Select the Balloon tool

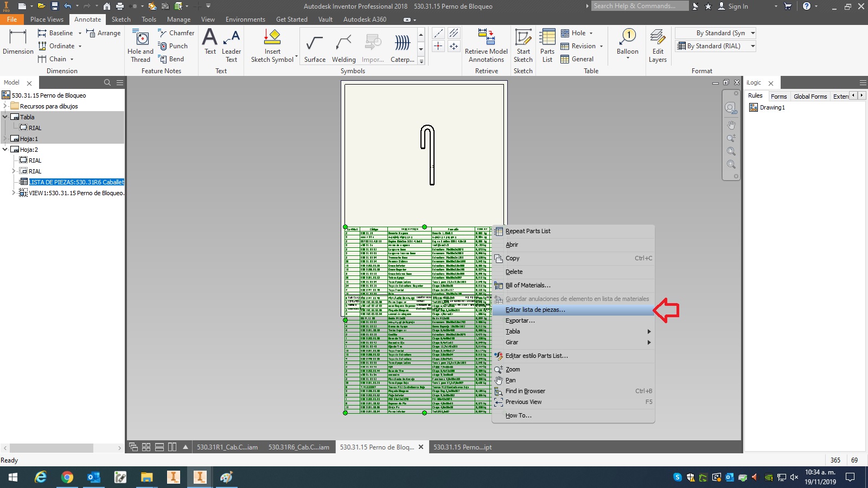point(628,43)
